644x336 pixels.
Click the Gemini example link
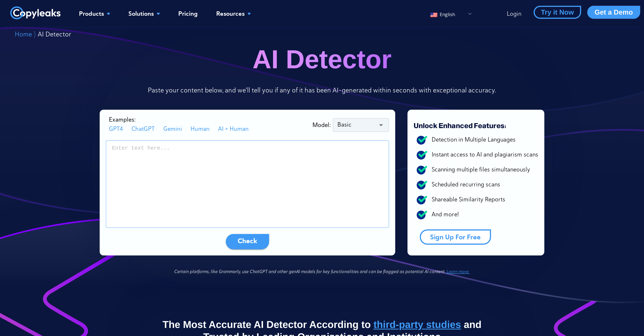point(172,129)
